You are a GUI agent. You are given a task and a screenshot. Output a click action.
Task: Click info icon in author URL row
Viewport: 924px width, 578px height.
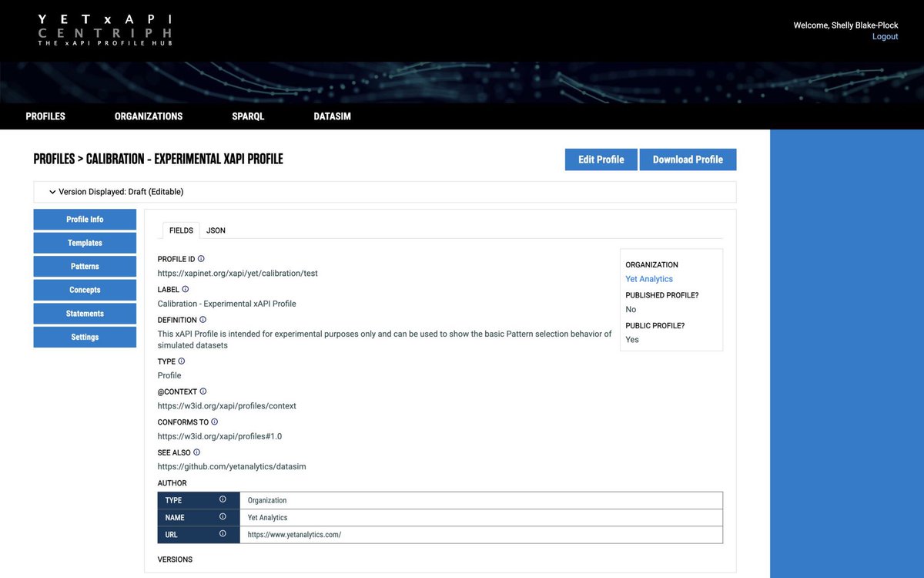point(223,534)
